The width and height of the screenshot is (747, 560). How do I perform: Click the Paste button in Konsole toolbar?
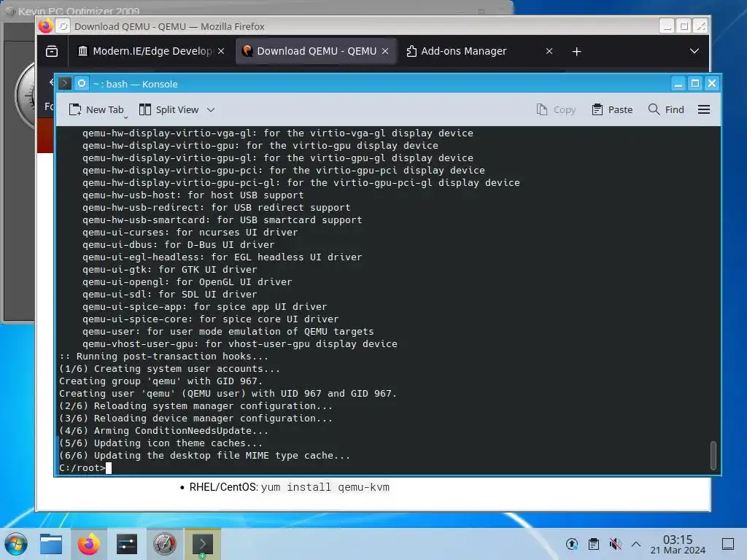pyautogui.click(x=612, y=109)
